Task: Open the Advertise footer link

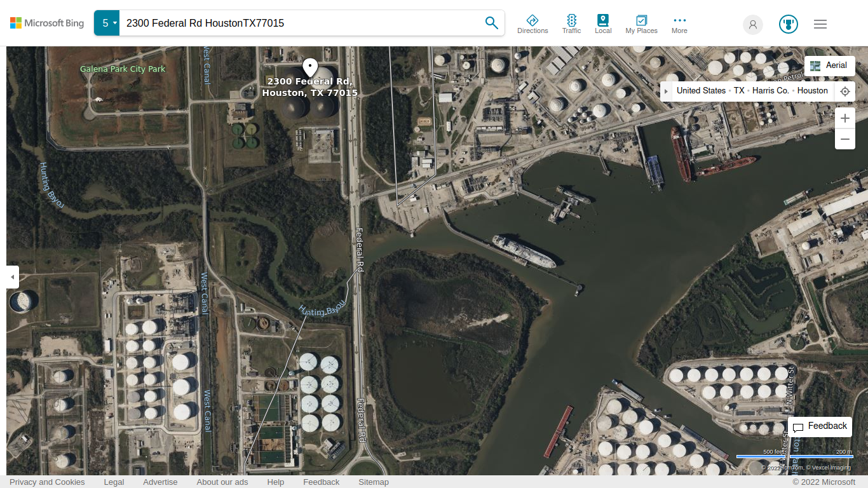Action: point(160,482)
